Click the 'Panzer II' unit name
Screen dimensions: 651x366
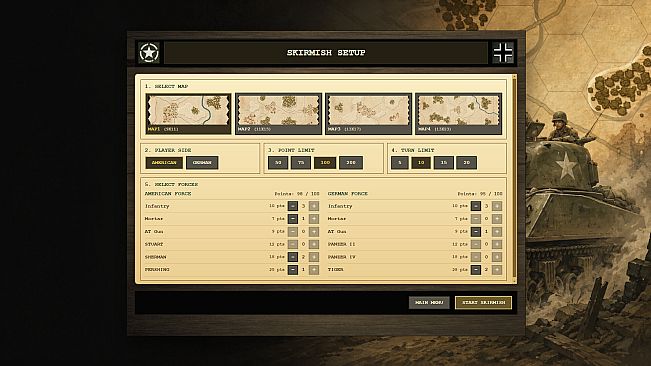coord(341,244)
